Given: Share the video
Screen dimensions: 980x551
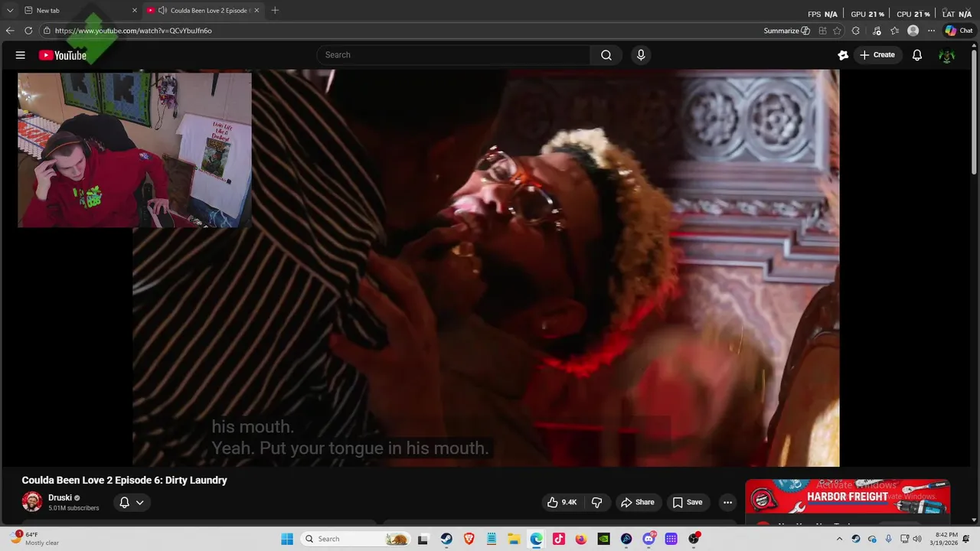Looking at the screenshot, I should click(x=638, y=502).
